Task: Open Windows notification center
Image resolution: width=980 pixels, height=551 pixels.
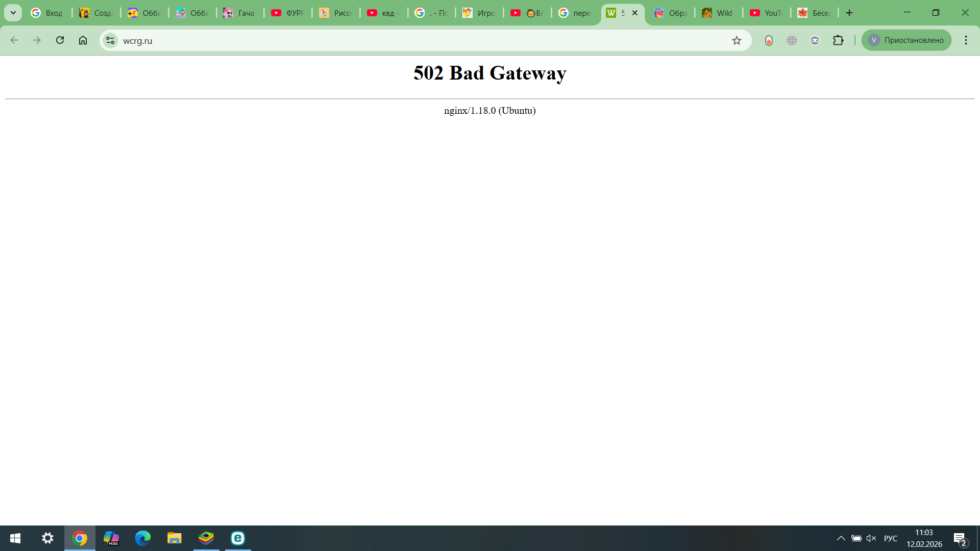Action: tap(960, 539)
